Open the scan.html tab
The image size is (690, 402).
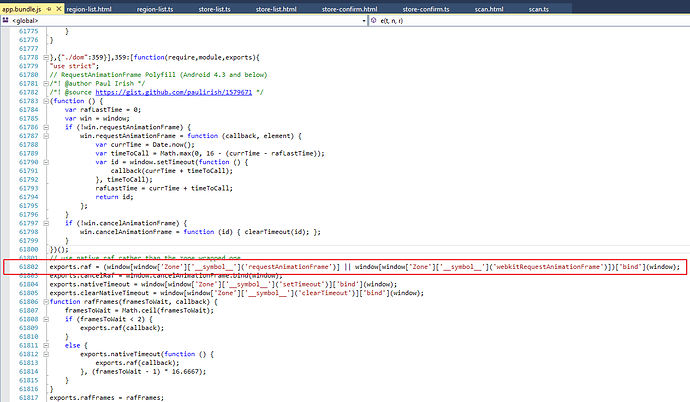click(489, 9)
